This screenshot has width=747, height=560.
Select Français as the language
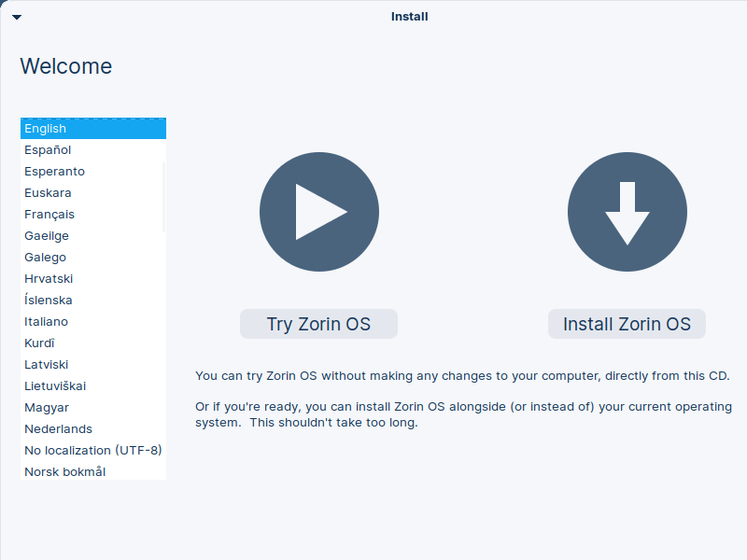93,215
